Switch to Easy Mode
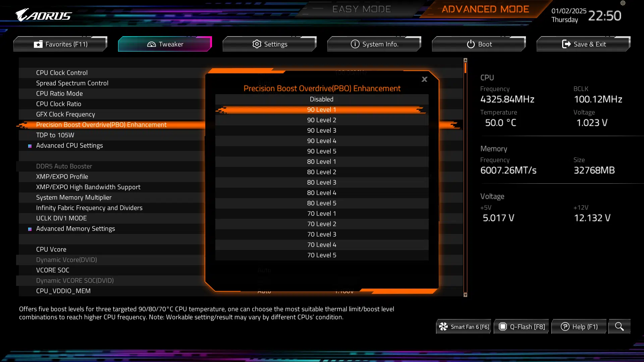 tap(362, 9)
